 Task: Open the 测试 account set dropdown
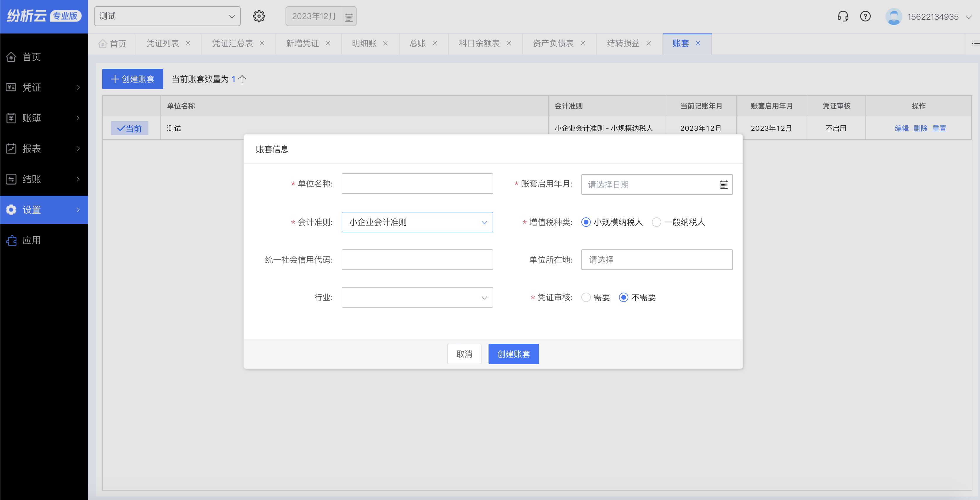tap(167, 16)
